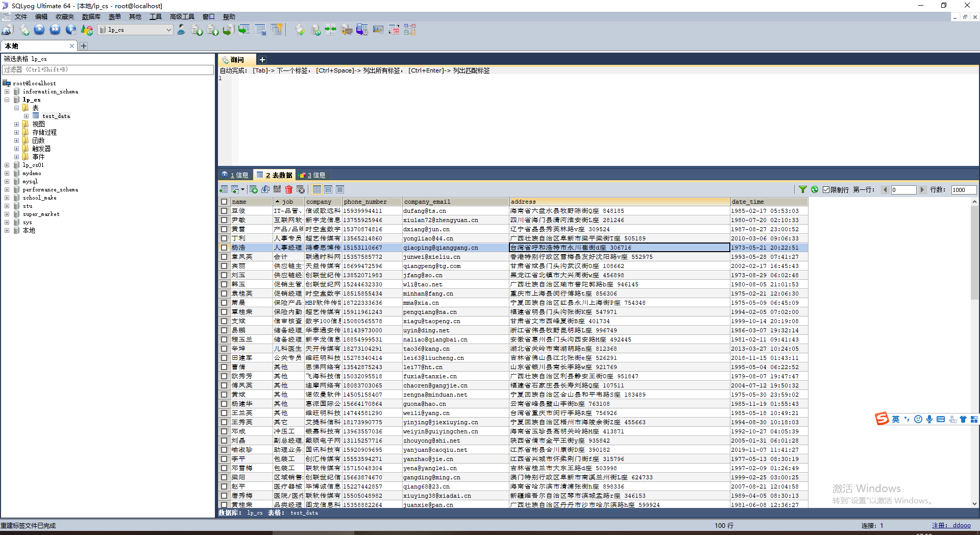Add a new query tab with the plus button
The image size is (980, 535).
tap(262, 59)
